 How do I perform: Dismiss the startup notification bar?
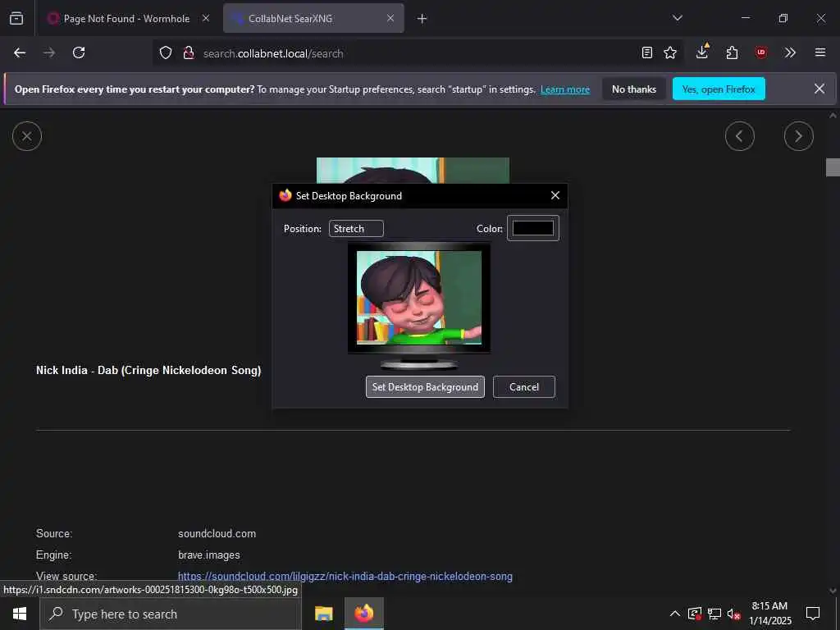pyautogui.click(x=819, y=89)
